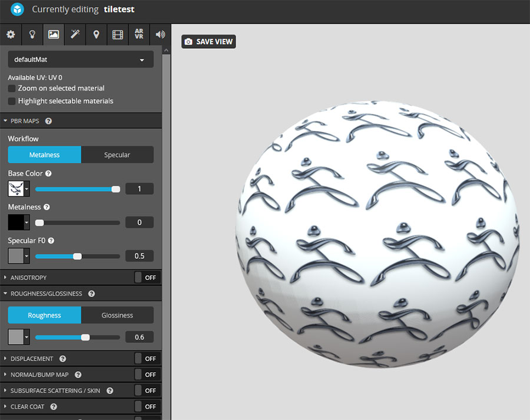Toggle Clear Coat ON/OFF switch
Image resolution: width=530 pixels, height=420 pixels.
[x=147, y=406]
